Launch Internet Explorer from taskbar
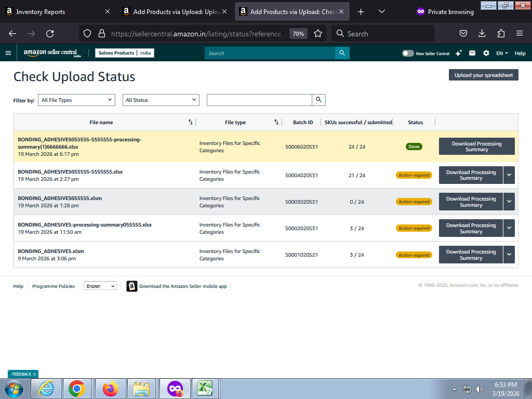532x399 pixels. pyautogui.click(x=46, y=389)
